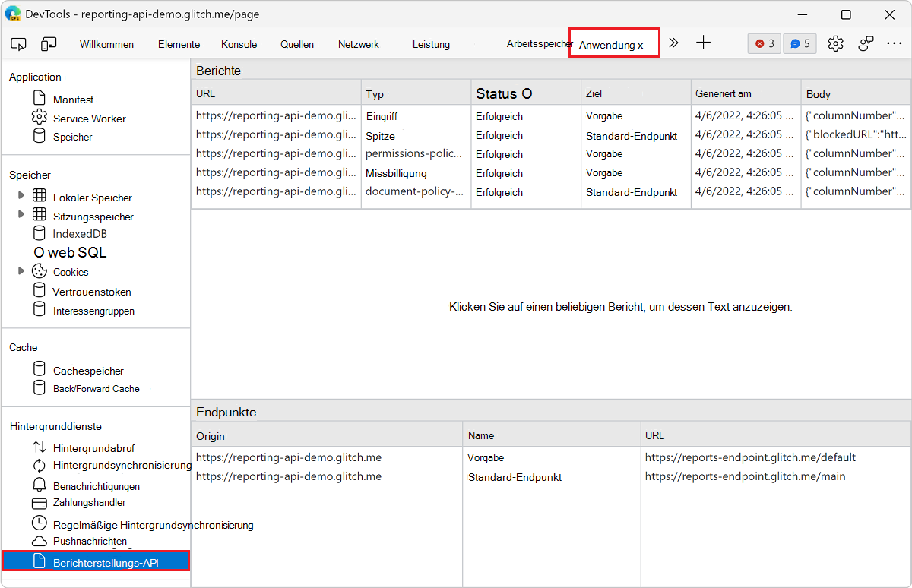Image resolution: width=912 pixels, height=588 pixels.
Task: Switch to the Konsole tab
Action: pyautogui.click(x=239, y=44)
